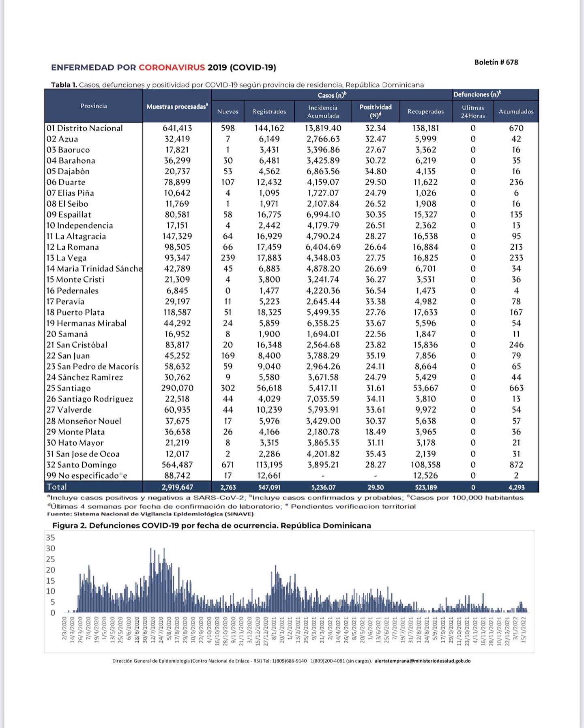Image resolution: width=584 pixels, height=728 pixels.
Task: Select the '26 Santiago Rodríguez' row label
Action: [90, 399]
